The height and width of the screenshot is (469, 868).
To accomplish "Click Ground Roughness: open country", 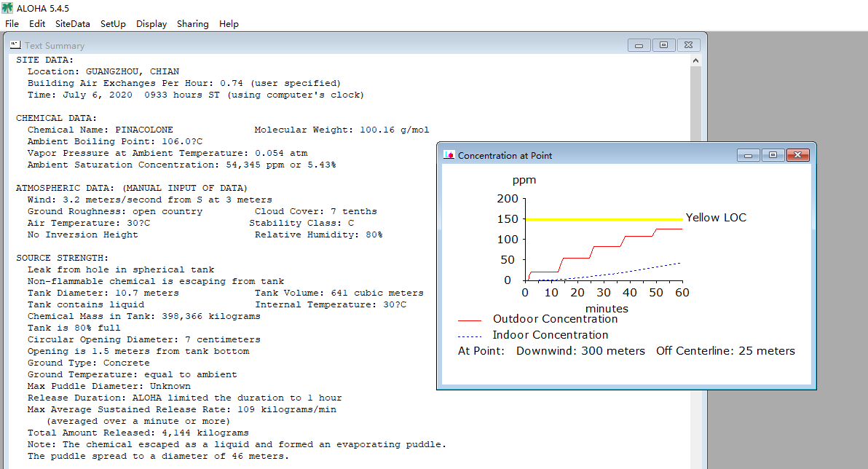I will [115, 211].
